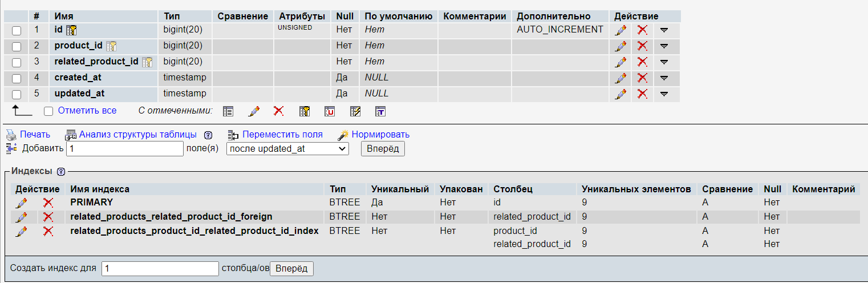
Task: Click the 'Уникальных элементов' column header
Action: 636,189
